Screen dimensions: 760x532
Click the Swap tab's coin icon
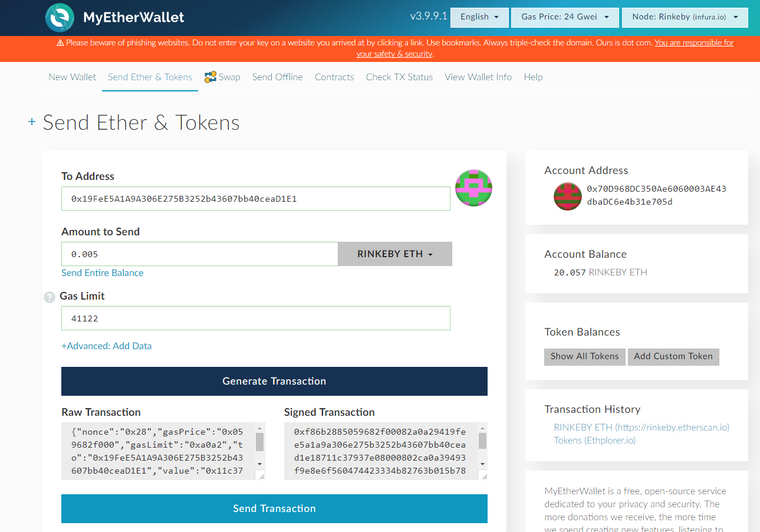pos(210,77)
